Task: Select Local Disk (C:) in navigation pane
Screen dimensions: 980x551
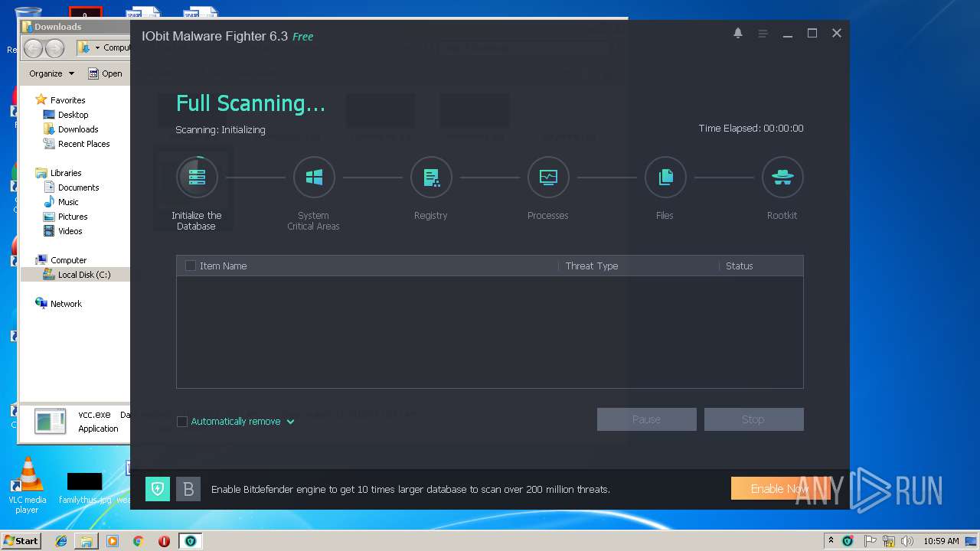Action: pos(77,275)
